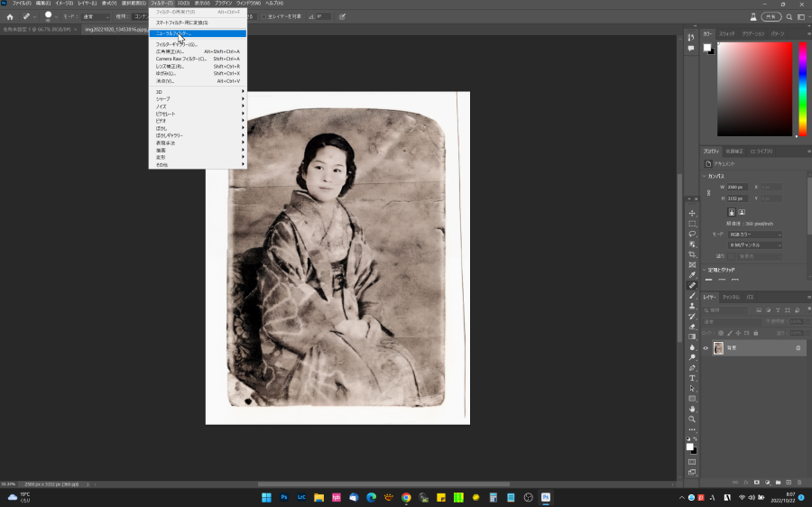Viewport: 812px width, 507px height.
Task: Select the Path Selection tool
Action: (x=692, y=389)
